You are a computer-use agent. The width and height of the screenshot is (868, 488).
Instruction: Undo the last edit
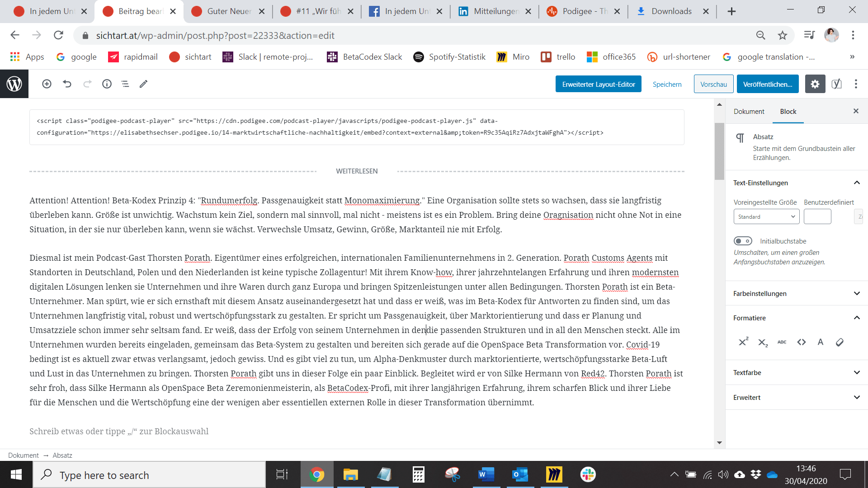tap(67, 84)
